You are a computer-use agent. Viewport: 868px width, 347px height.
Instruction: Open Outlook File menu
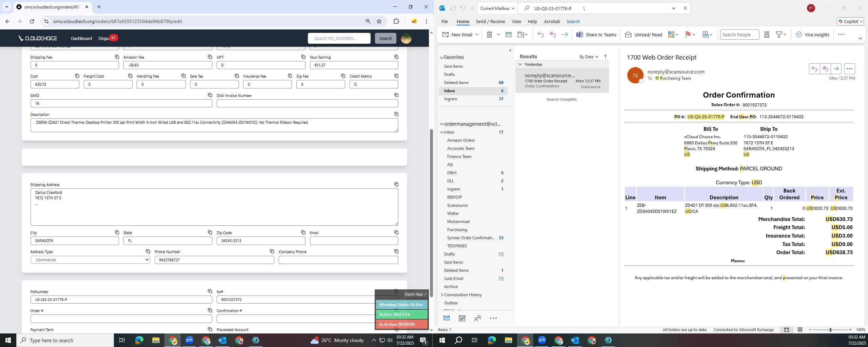click(445, 21)
